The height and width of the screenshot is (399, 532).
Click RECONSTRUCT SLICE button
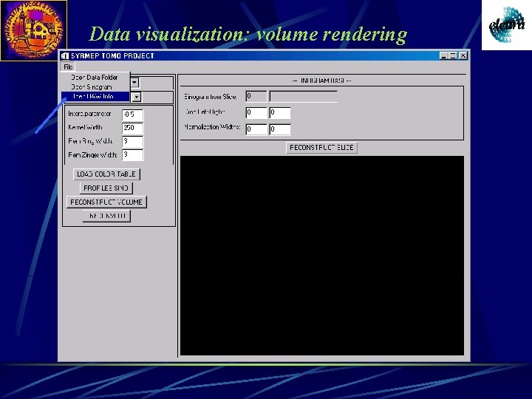coord(321,148)
